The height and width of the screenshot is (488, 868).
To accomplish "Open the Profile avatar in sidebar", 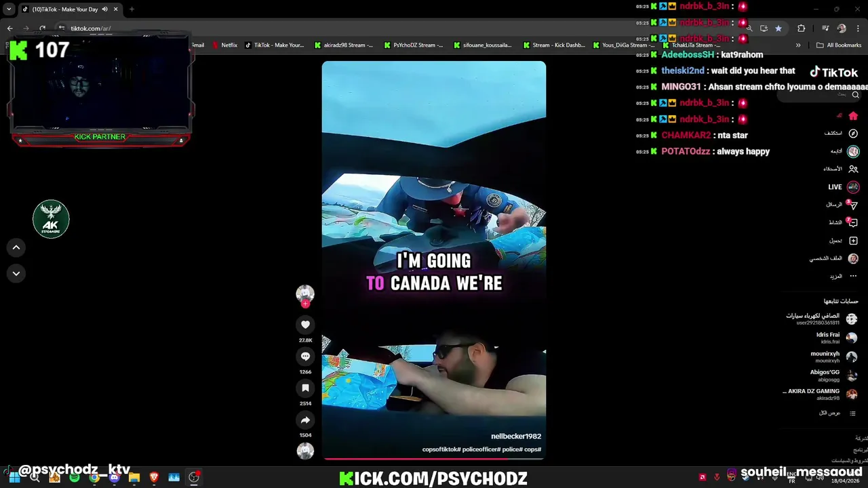I will tap(853, 258).
